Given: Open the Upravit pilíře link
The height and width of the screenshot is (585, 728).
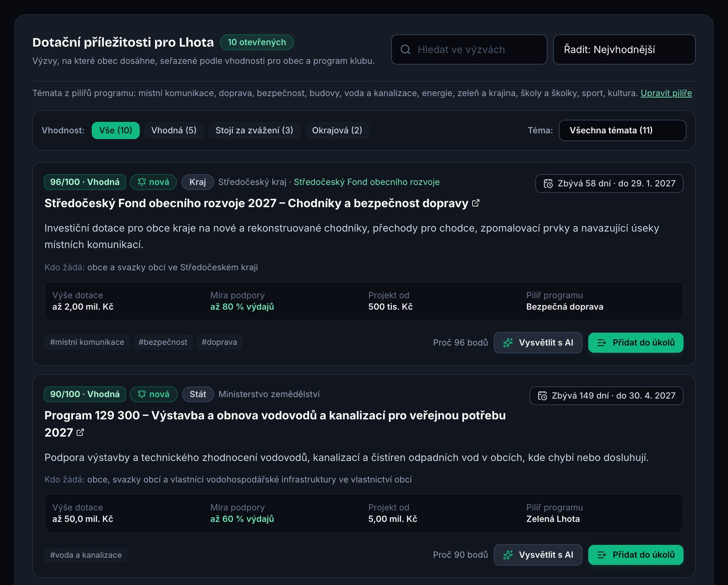Looking at the screenshot, I should pyautogui.click(x=666, y=93).
